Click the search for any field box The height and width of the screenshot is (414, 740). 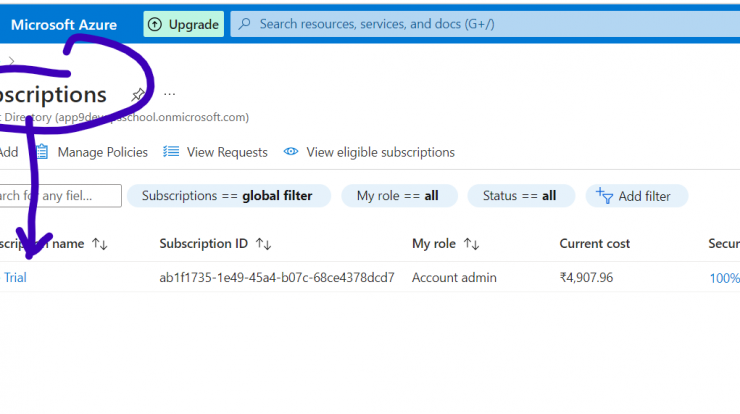coord(60,195)
